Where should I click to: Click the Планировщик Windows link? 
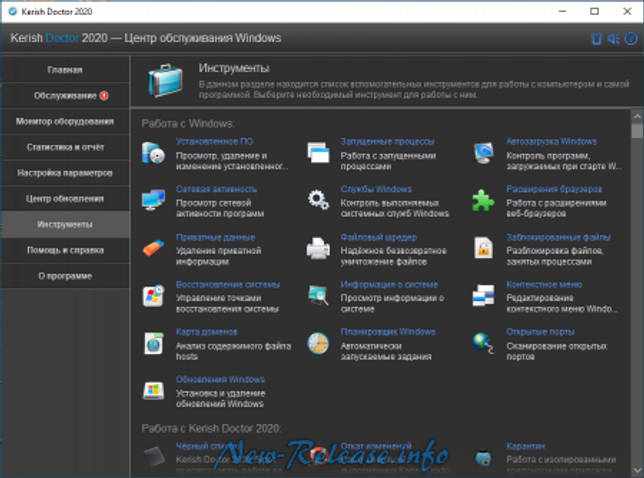[x=388, y=331]
